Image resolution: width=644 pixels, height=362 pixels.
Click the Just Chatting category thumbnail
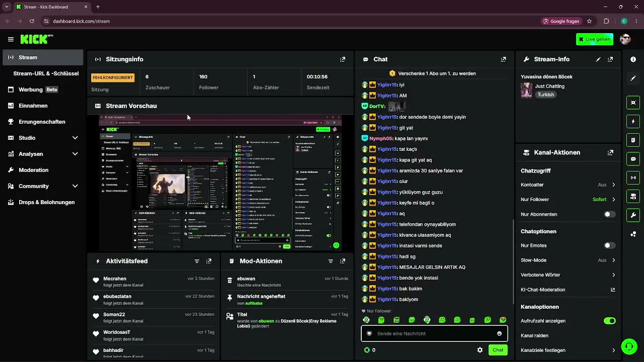pos(526,90)
